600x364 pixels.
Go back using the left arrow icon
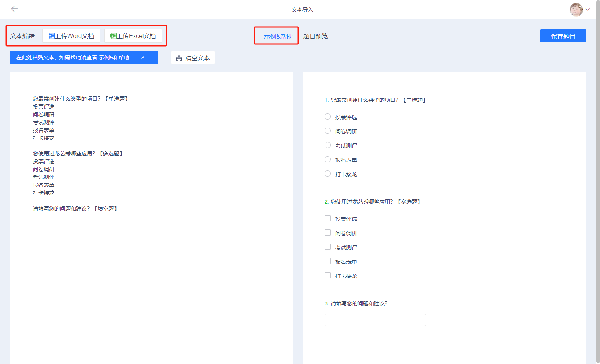click(14, 9)
